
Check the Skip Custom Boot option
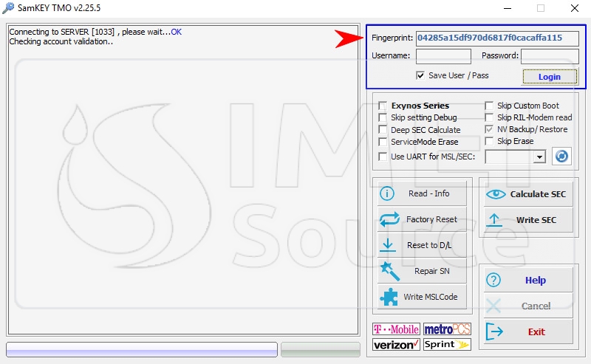(x=489, y=106)
